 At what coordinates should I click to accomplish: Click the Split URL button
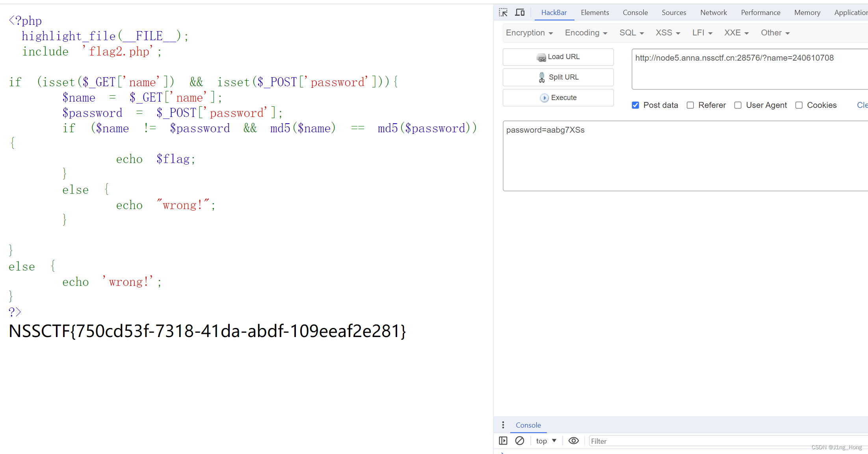coord(558,77)
